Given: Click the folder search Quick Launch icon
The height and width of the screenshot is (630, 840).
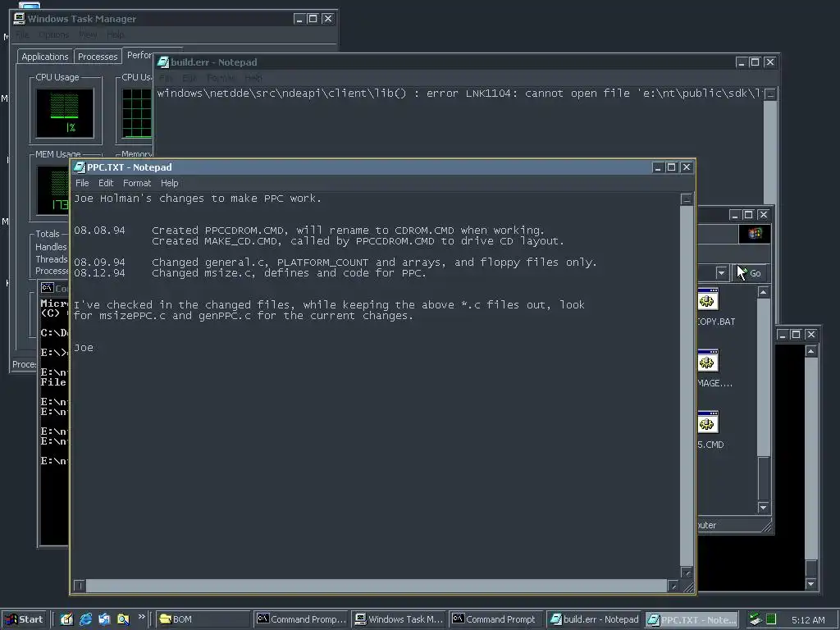Looking at the screenshot, I should (123, 619).
